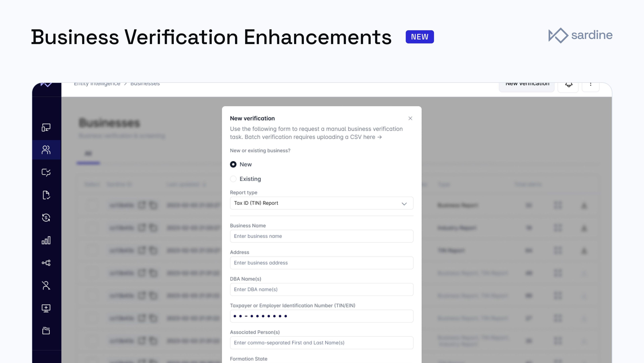
Task: Focus the DBA Name(s) input field
Action: (321, 289)
